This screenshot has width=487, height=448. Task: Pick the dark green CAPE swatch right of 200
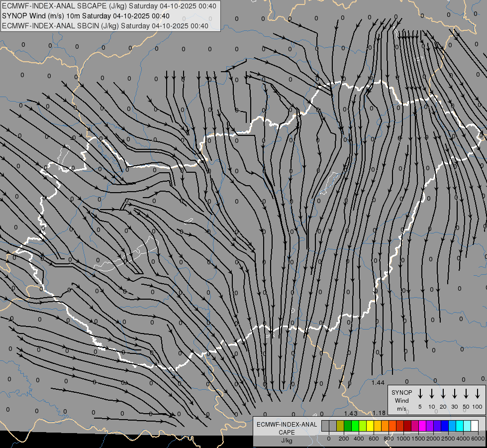tap(348, 426)
